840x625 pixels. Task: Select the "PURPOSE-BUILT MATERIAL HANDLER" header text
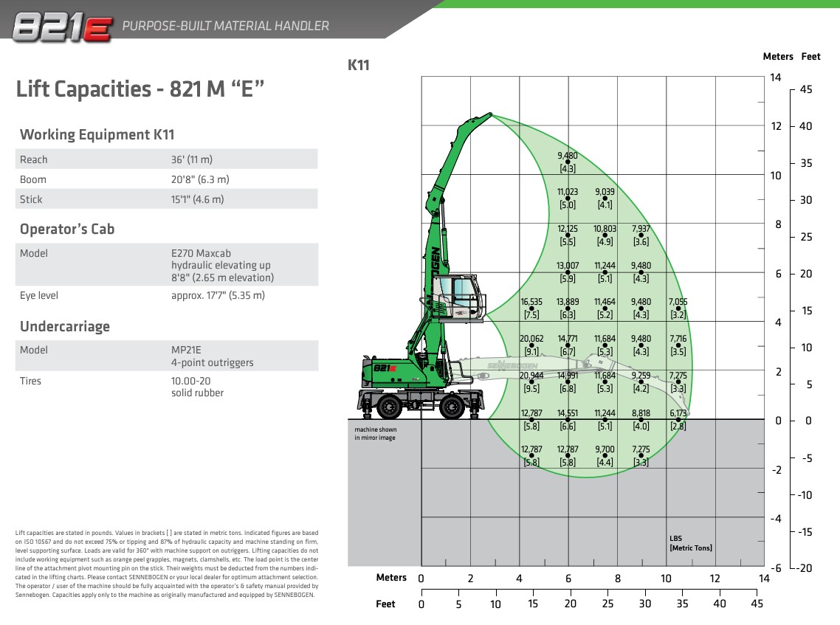(x=226, y=26)
